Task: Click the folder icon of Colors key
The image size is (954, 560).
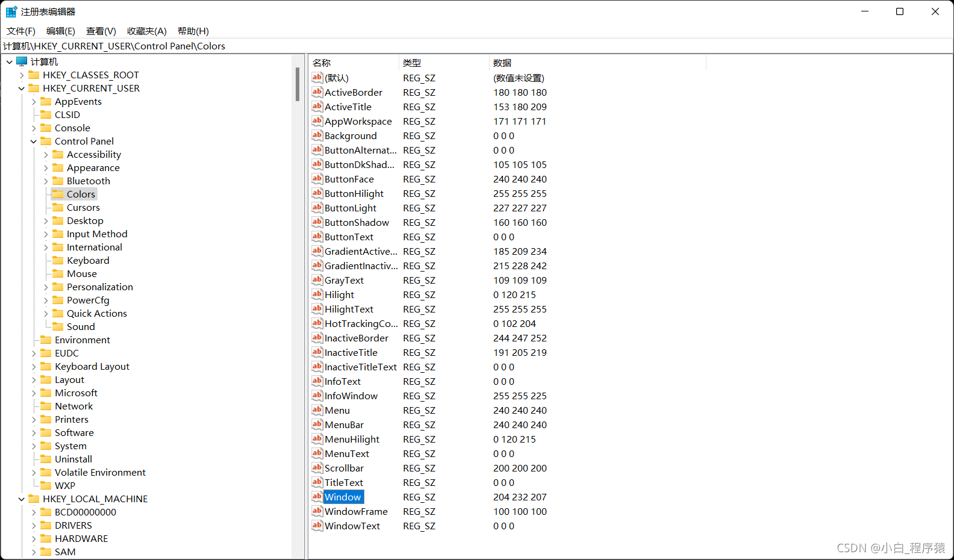Action: (x=58, y=194)
